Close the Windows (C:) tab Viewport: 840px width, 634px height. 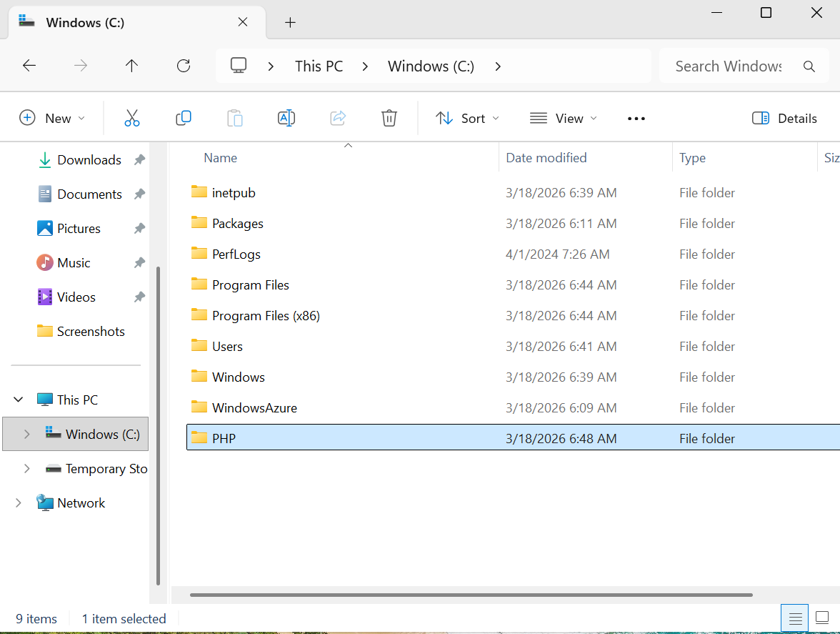(243, 22)
